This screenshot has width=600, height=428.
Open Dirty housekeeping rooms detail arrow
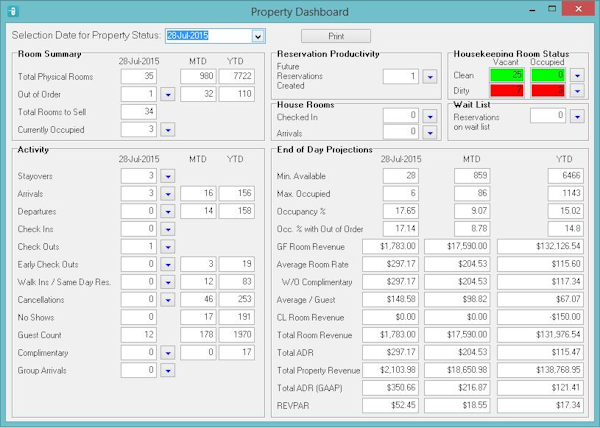click(x=576, y=90)
